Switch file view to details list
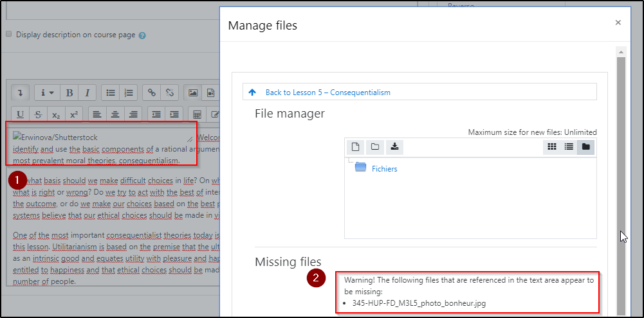Screen dimensions: 644x318 pyautogui.click(x=569, y=147)
